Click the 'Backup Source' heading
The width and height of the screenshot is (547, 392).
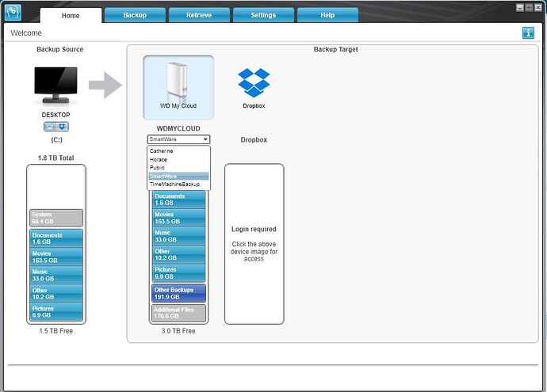coord(59,49)
